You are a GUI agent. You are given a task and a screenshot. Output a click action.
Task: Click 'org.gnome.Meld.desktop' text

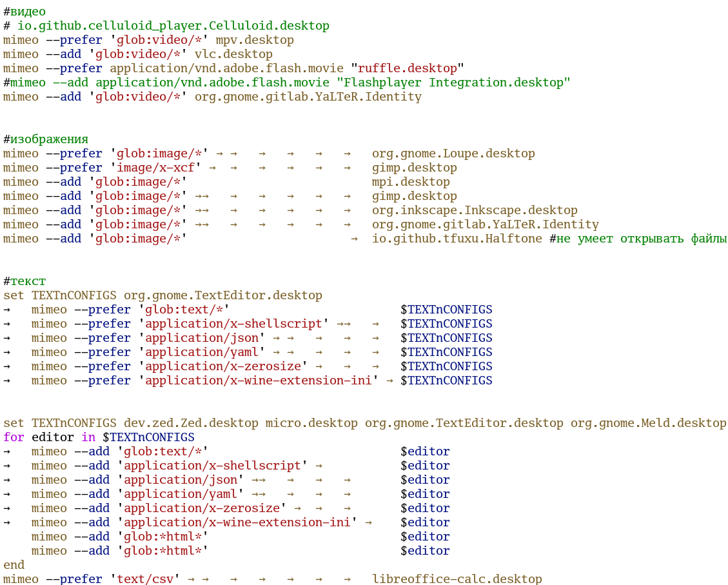point(648,423)
